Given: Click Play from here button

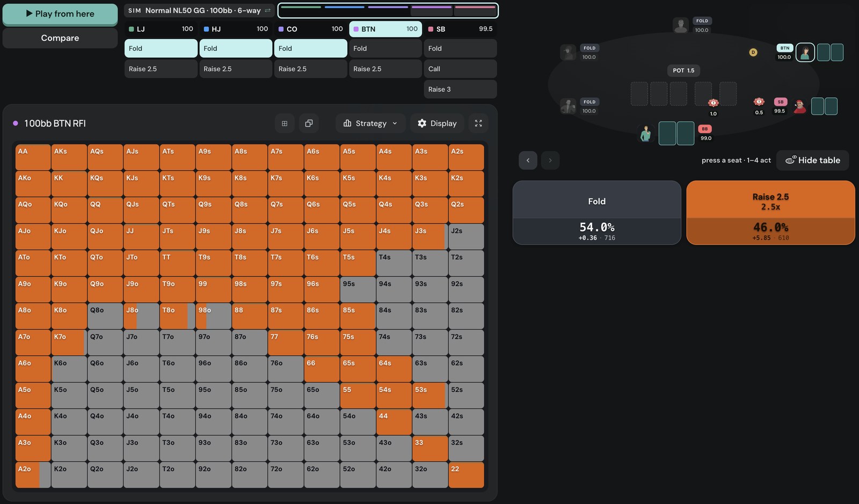Looking at the screenshot, I should 60,14.
